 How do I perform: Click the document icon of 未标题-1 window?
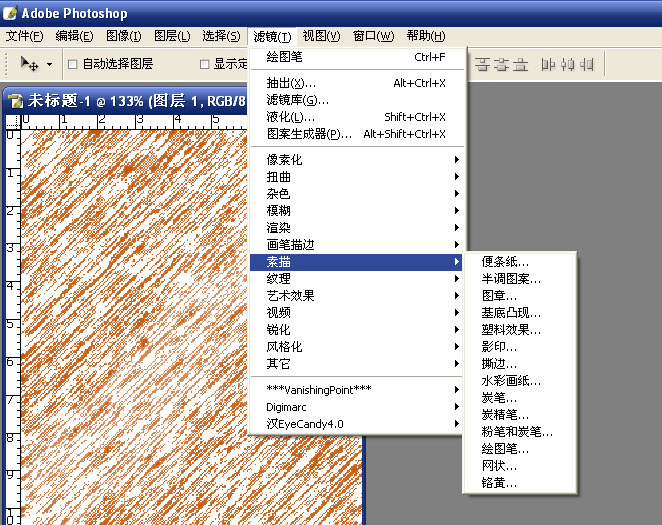click(15, 101)
